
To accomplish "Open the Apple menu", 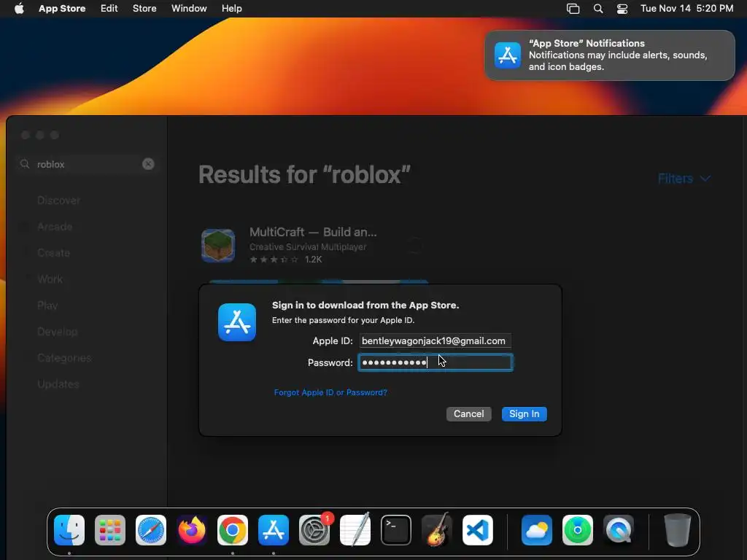I will click(x=19, y=9).
